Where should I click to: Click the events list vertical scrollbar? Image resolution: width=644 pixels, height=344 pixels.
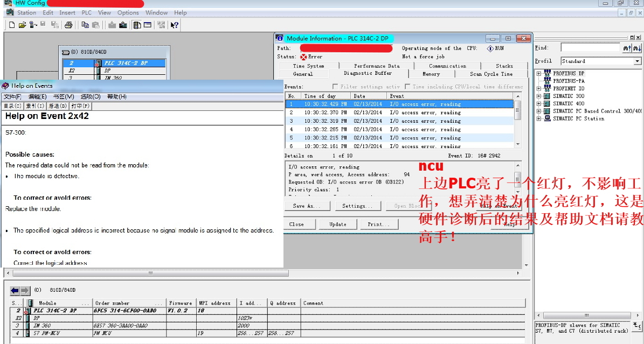pyautogui.click(x=518, y=120)
